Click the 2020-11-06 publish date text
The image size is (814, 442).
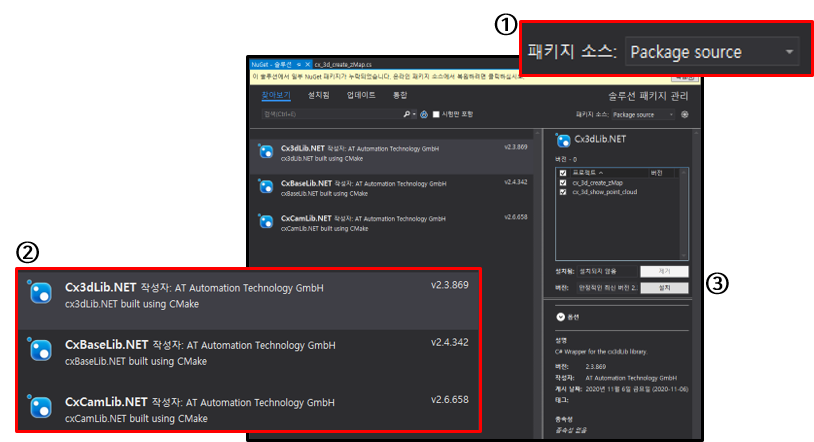pos(636,389)
